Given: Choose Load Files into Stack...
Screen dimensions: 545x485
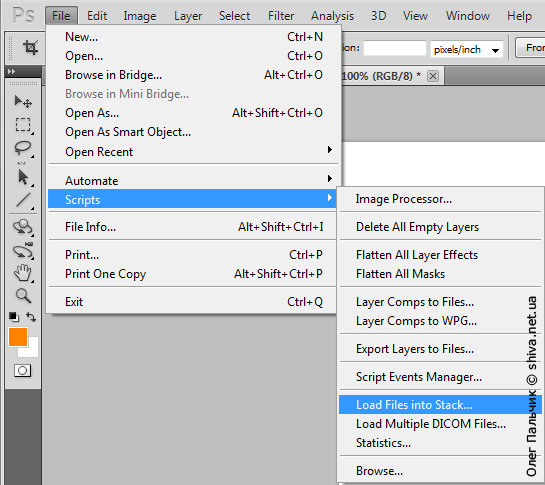Looking at the screenshot, I should tap(440, 405).
